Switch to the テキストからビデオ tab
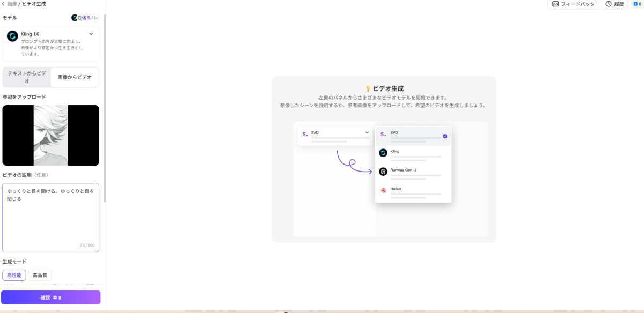This screenshot has height=313, width=644. click(x=27, y=77)
